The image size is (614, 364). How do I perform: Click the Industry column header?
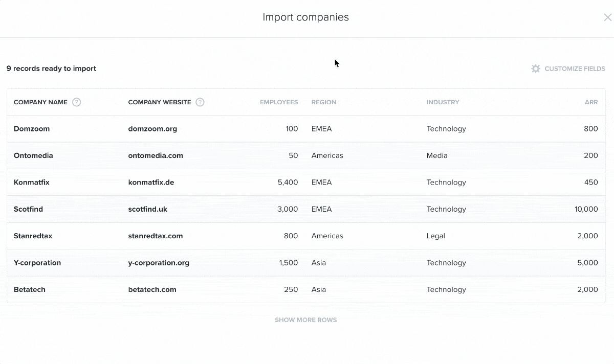click(443, 102)
